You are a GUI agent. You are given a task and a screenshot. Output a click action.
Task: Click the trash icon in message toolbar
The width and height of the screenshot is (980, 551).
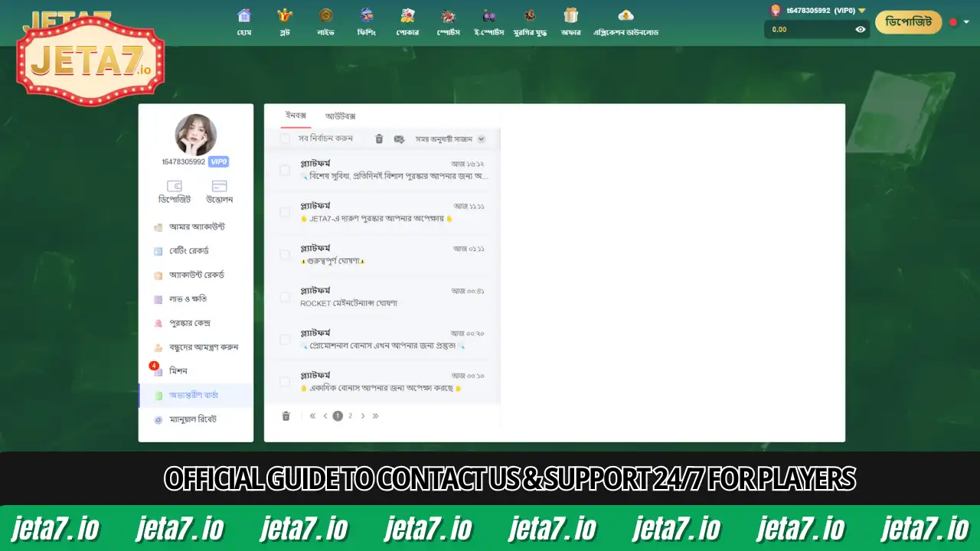coord(379,139)
